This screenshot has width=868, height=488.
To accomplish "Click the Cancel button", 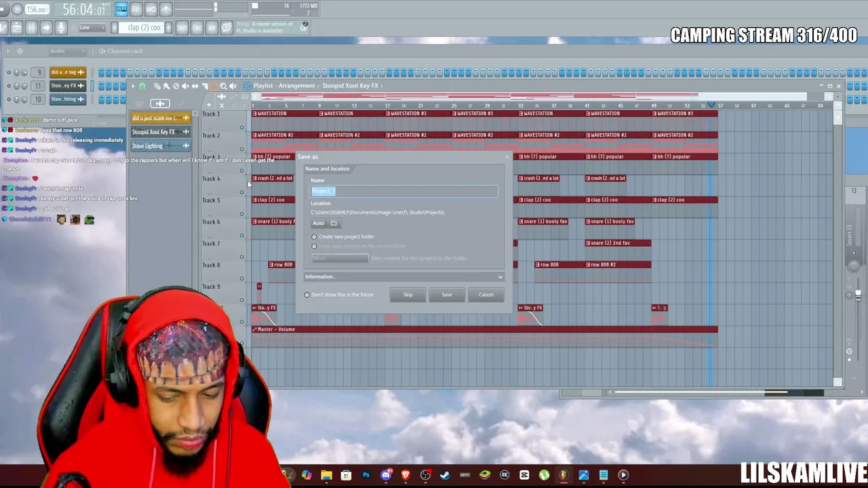I will coord(486,295).
